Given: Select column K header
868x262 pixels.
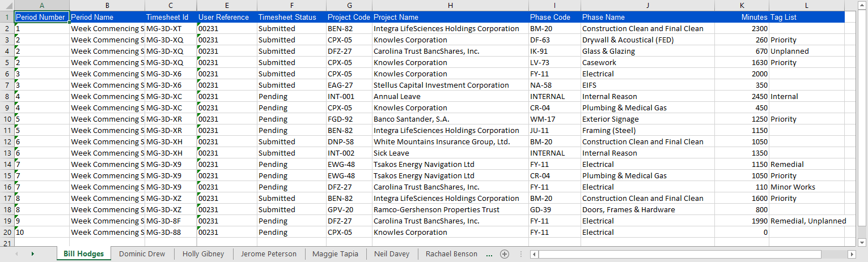Looking at the screenshot, I should (x=742, y=6).
